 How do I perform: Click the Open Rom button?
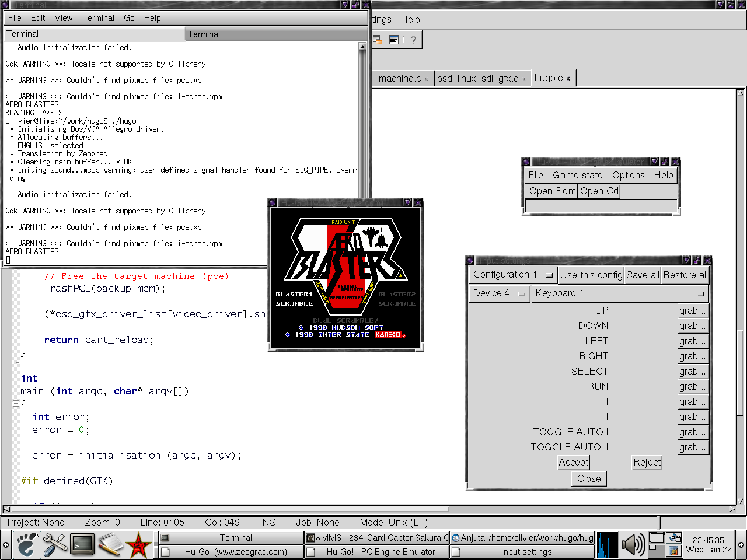pyautogui.click(x=552, y=191)
